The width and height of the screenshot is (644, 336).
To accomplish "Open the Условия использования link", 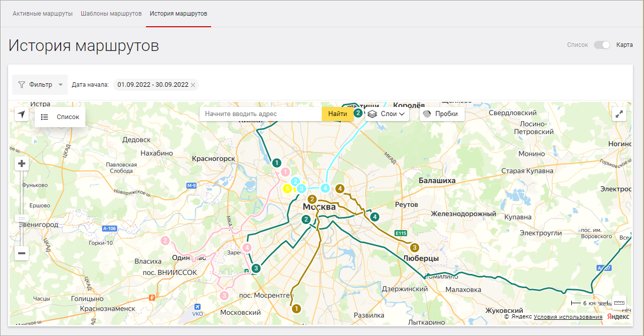I will tap(568, 317).
